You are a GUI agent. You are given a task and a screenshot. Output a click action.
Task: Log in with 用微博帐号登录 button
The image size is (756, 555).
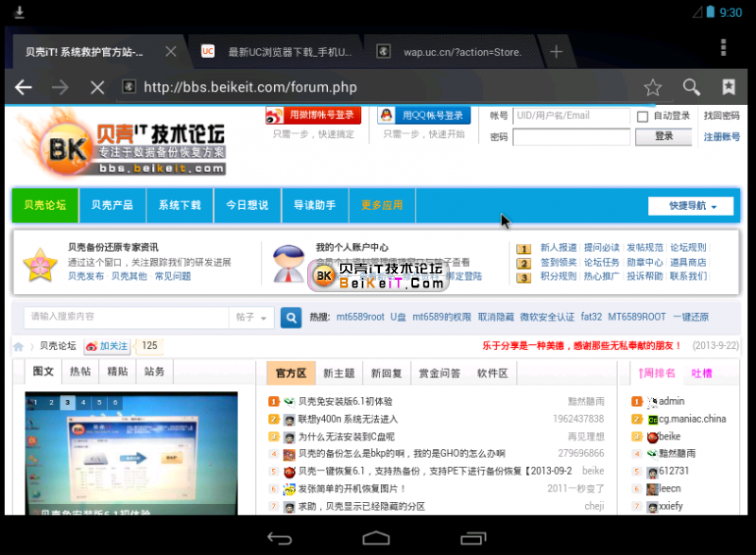click(314, 115)
